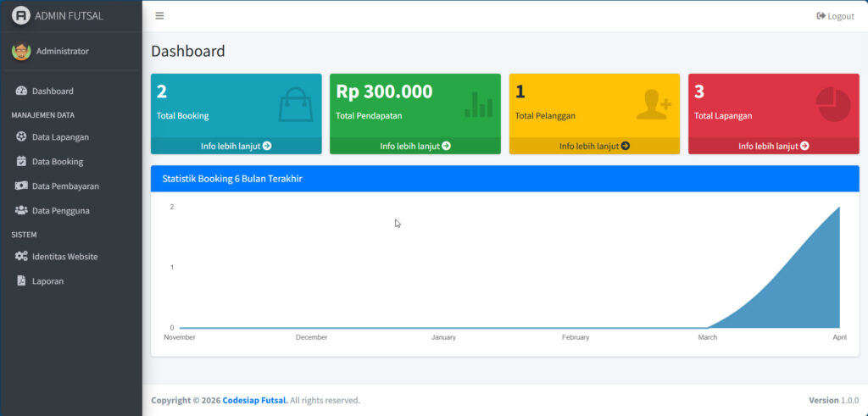Open Info lebih lanjut under Total Lapangan
The width and height of the screenshot is (868, 416).
[773, 146]
